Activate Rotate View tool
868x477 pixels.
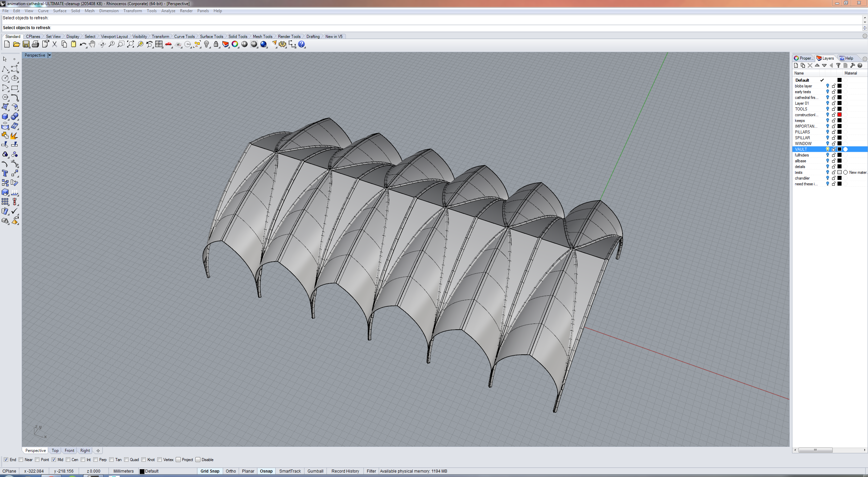(x=102, y=44)
